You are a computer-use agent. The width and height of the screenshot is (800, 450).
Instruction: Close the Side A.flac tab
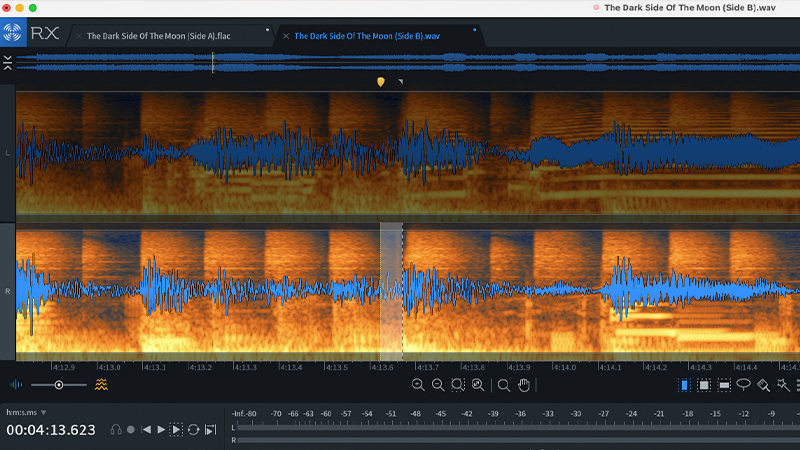pos(79,36)
